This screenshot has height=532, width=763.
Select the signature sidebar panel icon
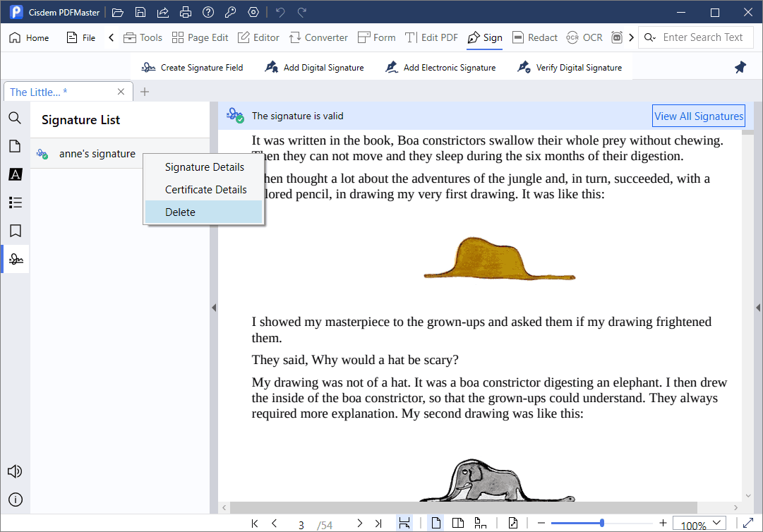tap(16, 259)
